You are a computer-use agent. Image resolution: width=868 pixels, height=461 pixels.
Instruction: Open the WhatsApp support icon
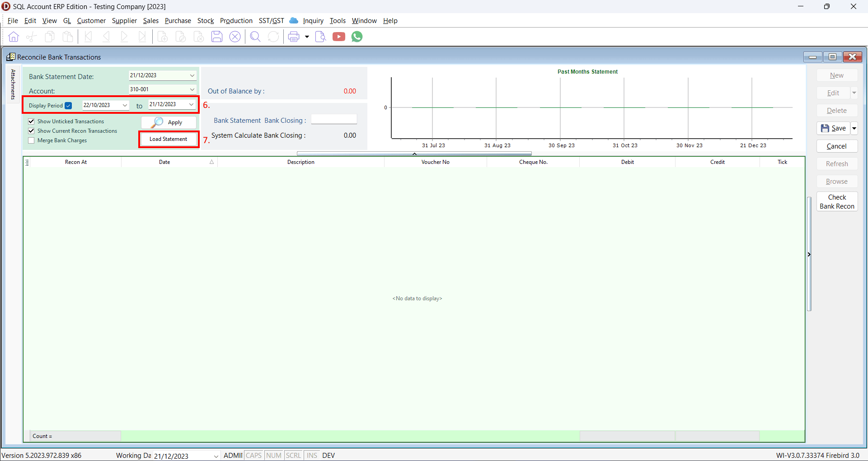click(x=357, y=37)
